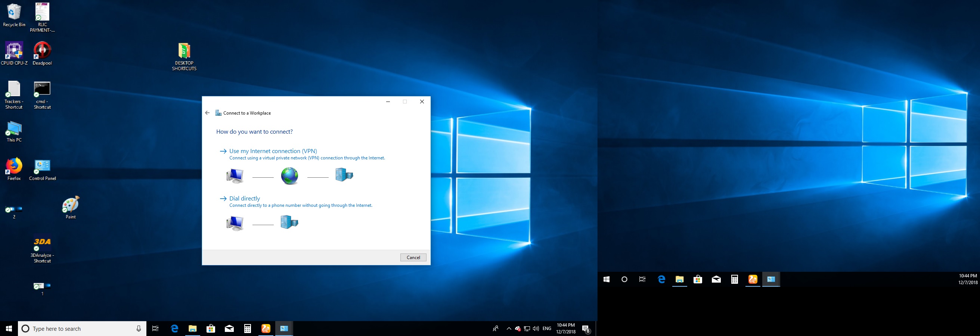Expand the hidden system tray icons
Image resolution: width=980 pixels, height=336 pixels.
(x=509, y=329)
